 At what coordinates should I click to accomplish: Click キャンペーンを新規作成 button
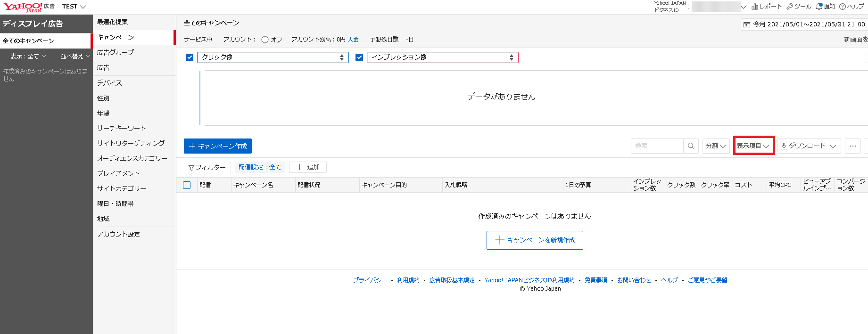coord(535,240)
